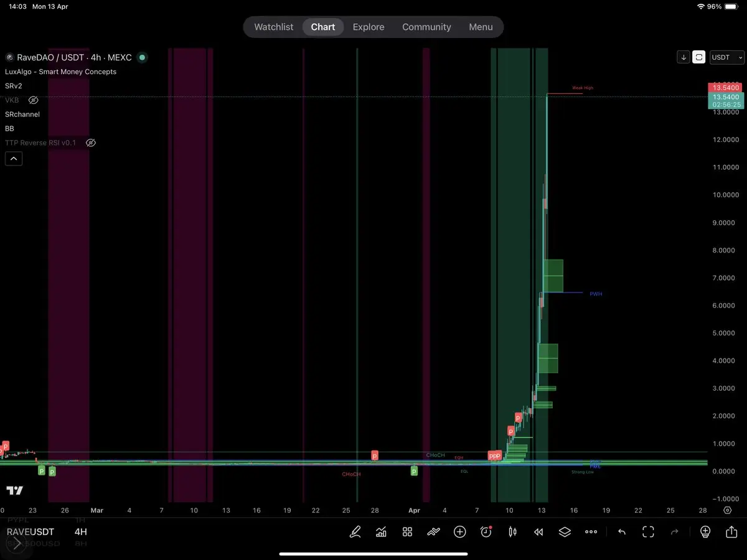Select the BB indicator label
The width and height of the screenshot is (747, 560).
(x=9, y=129)
